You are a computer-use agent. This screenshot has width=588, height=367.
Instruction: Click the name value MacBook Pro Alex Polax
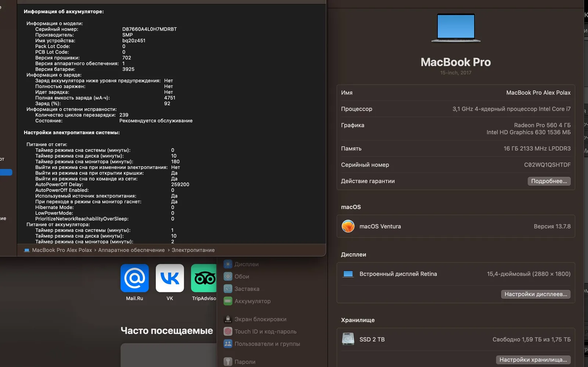(538, 93)
